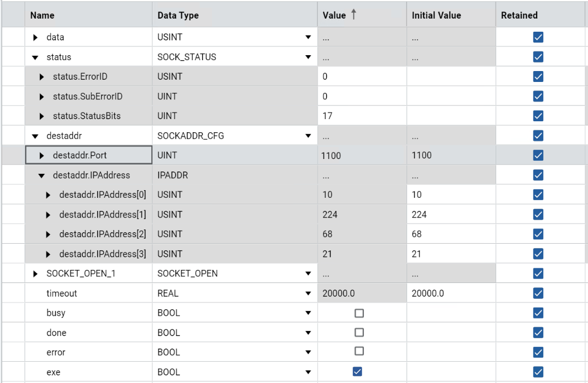Click the Name column header
The width and height of the screenshot is (588, 383).
43,15
